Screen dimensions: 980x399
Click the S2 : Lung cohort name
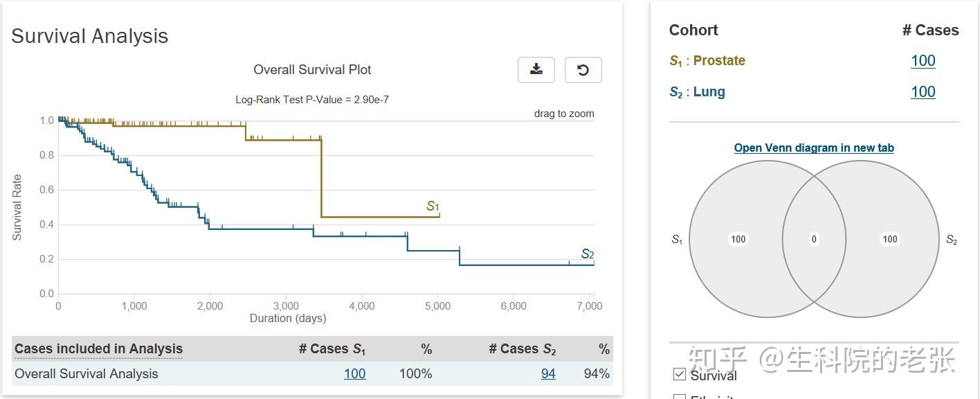(697, 92)
